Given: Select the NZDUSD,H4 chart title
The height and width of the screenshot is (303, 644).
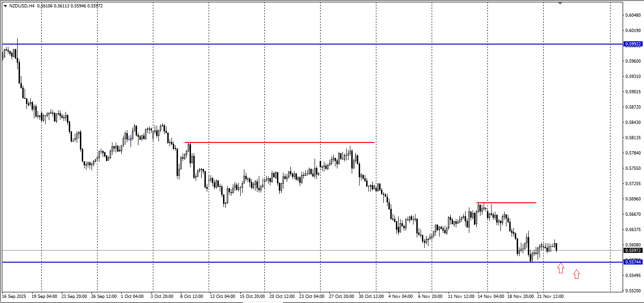Looking at the screenshot, I should (x=22, y=6).
